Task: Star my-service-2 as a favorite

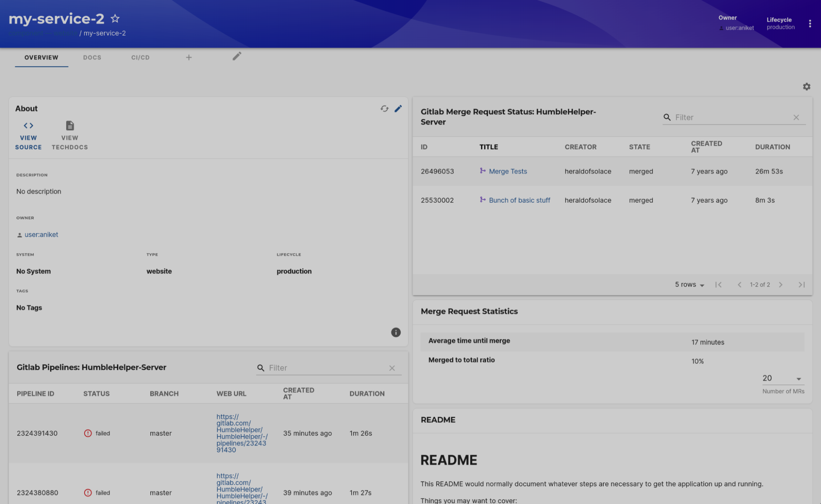Action: (x=115, y=18)
